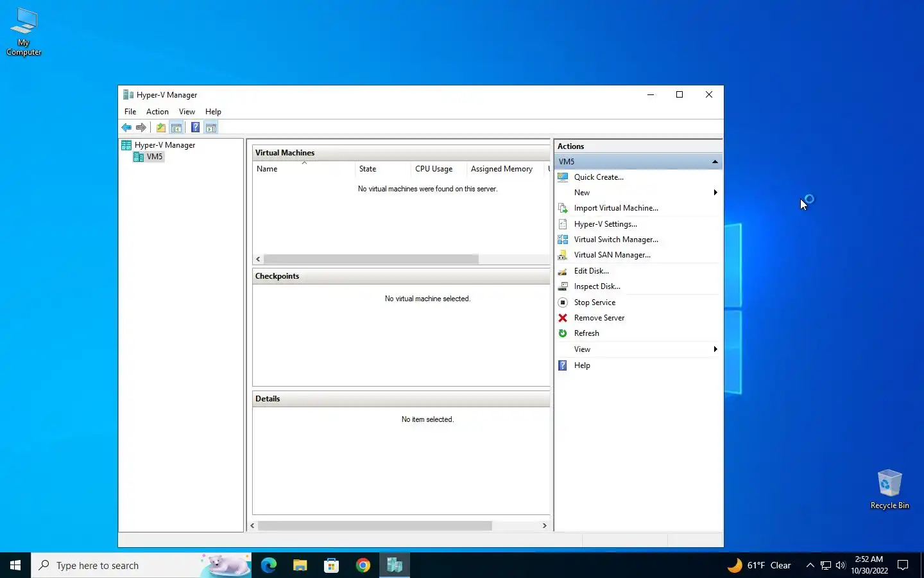
Task: Click the Hyper-V Manager tree root icon
Action: [x=126, y=145]
